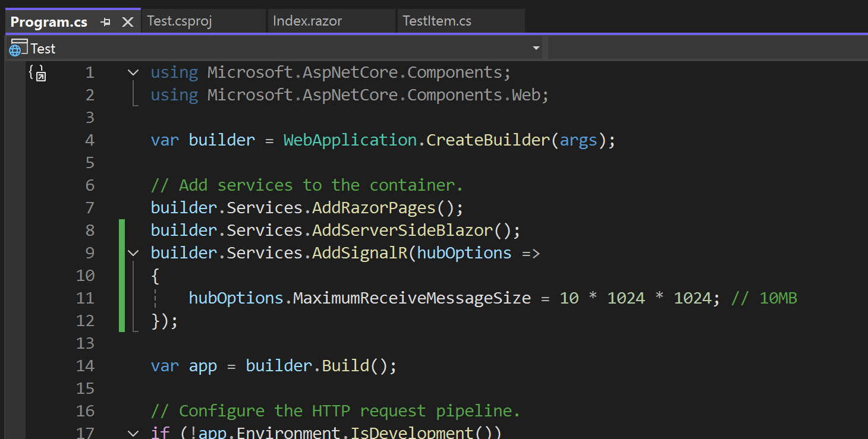Click the AddServerSideBlazor method call
The width and height of the screenshot is (868, 439).
click(x=402, y=230)
